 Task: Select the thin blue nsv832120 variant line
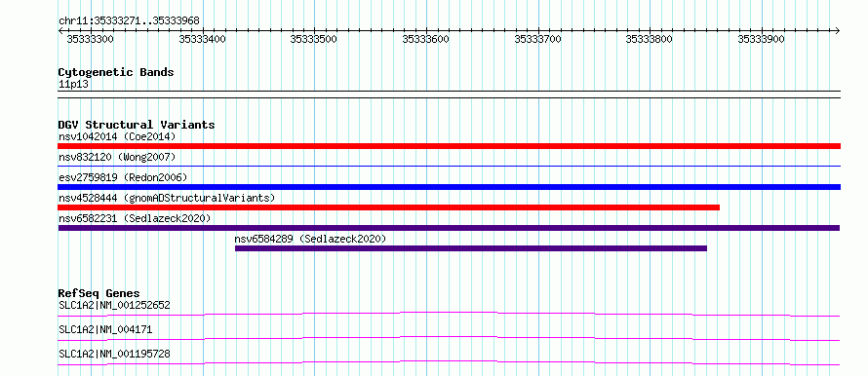pyautogui.click(x=449, y=166)
